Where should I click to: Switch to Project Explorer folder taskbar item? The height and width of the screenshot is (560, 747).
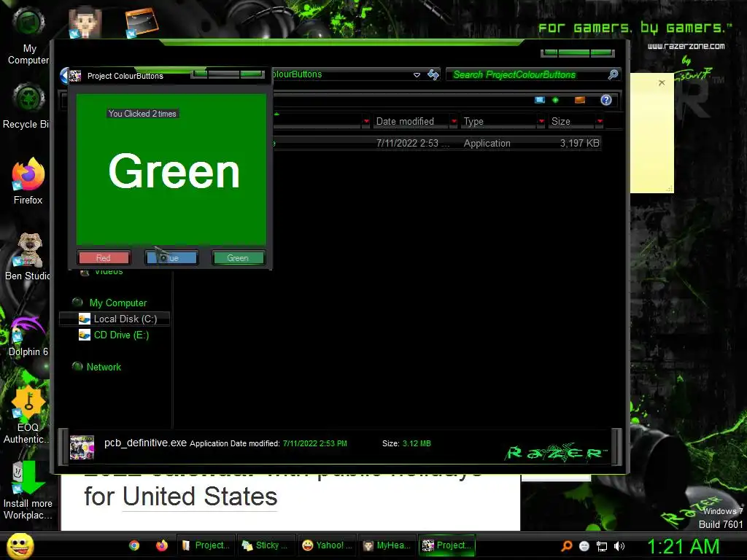pos(206,545)
